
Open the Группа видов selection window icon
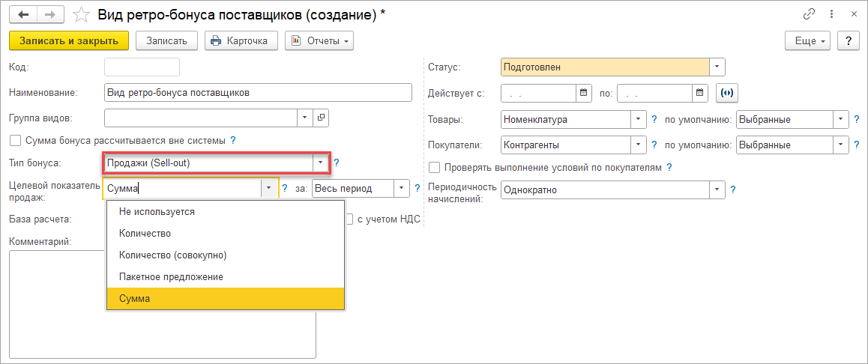pos(321,118)
